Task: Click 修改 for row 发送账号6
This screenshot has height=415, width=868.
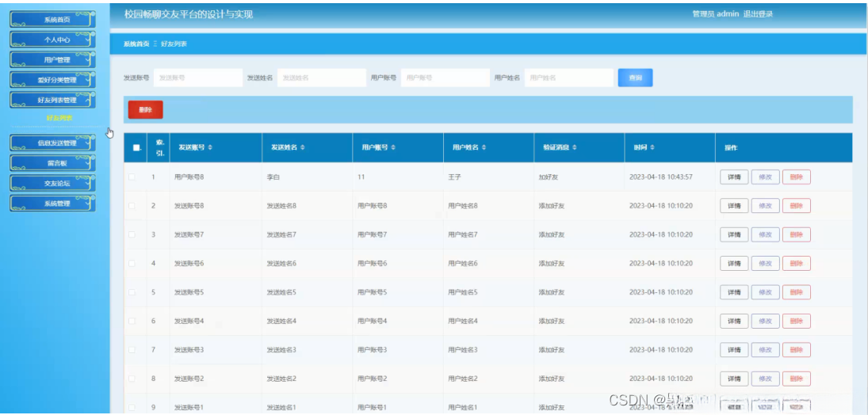Action: [x=765, y=264]
